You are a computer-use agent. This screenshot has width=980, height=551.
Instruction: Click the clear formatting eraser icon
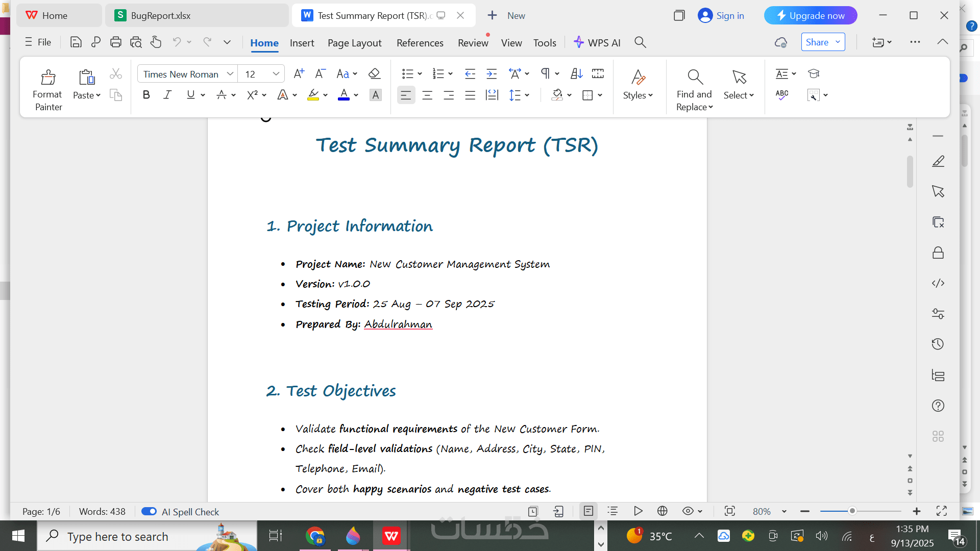pyautogui.click(x=374, y=74)
